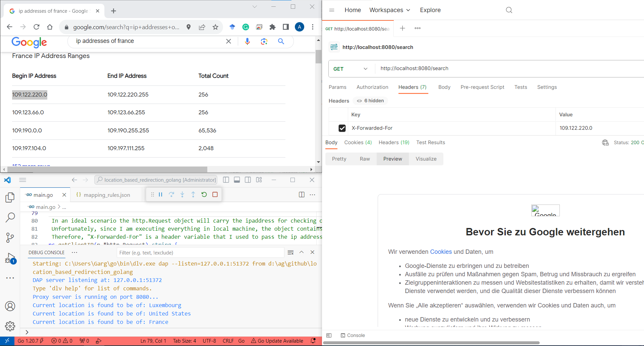Open Postman Console
The height and width of the screenshot is (346, 644).
[353, 335]
